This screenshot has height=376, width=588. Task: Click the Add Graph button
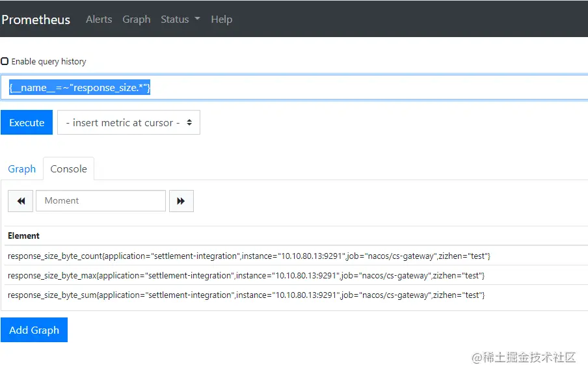[34, 330]
